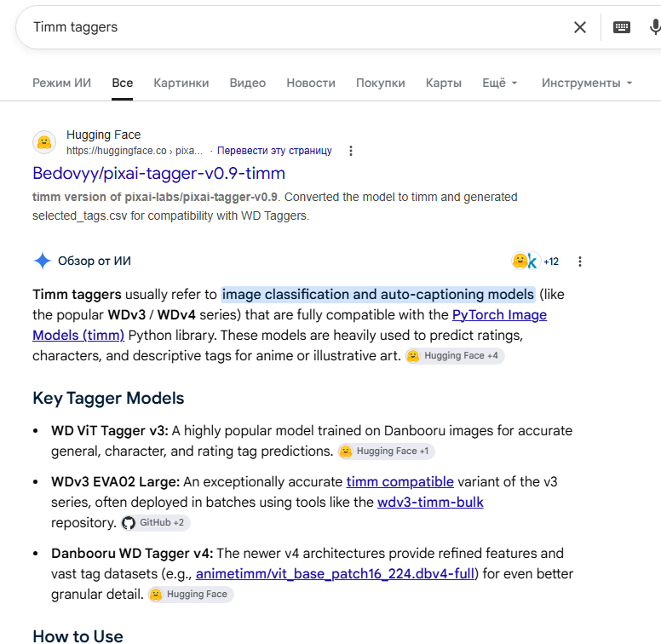
Task: Open the wdv3-timm-bulk link
Action: 430,503
